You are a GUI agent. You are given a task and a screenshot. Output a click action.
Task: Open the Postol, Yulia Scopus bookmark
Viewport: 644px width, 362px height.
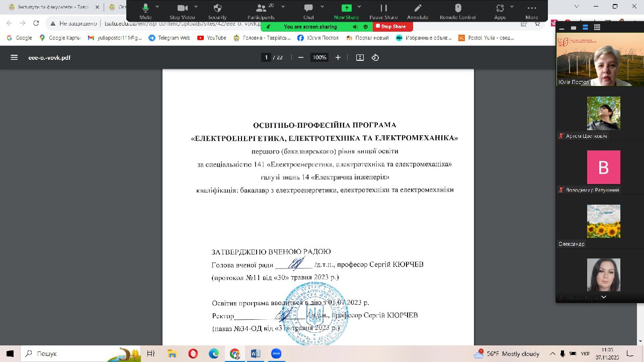pyautogui.click(x=487, y=38)
